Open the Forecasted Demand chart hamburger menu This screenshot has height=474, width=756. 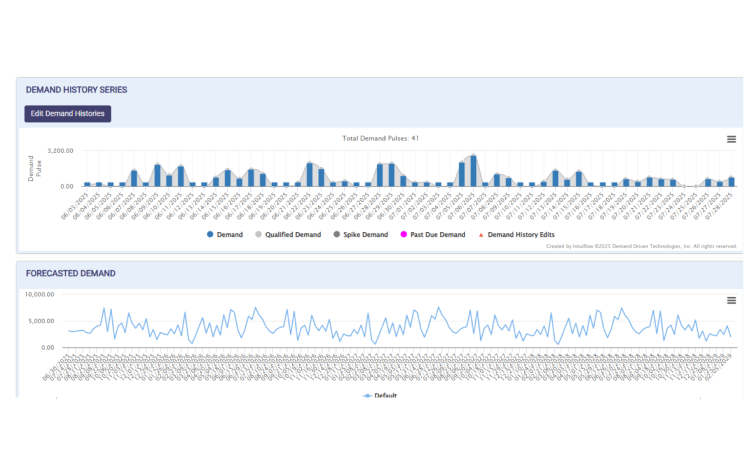pyautogui.click(x=731, y=300)
